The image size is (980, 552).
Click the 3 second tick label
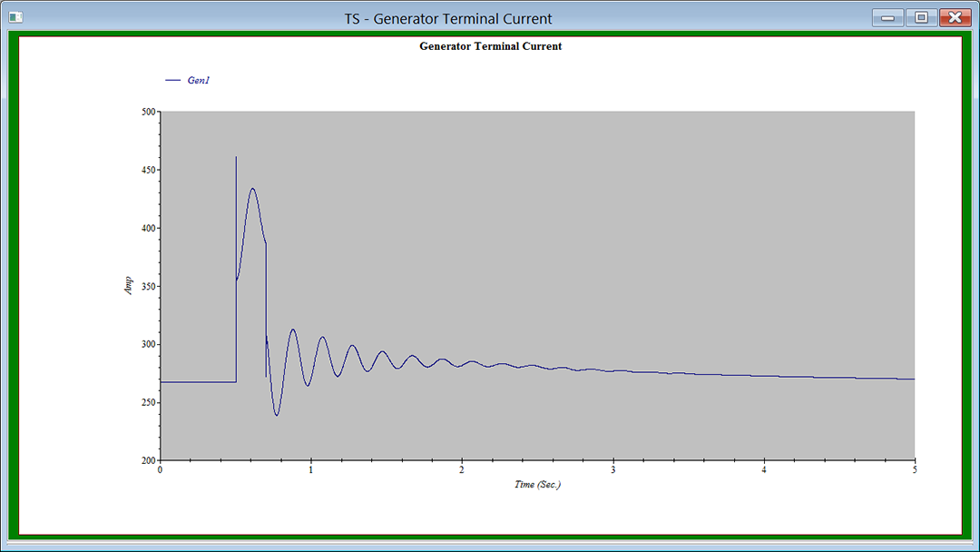point(613,470)
